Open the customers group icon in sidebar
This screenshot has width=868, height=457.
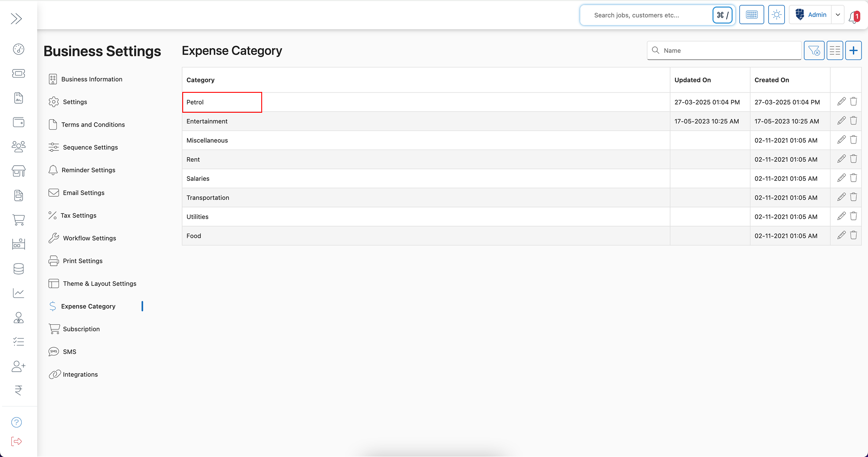point(19,147)
